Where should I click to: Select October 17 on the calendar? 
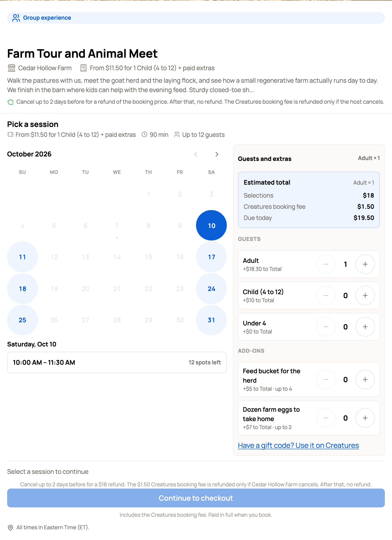click(211, 257)
